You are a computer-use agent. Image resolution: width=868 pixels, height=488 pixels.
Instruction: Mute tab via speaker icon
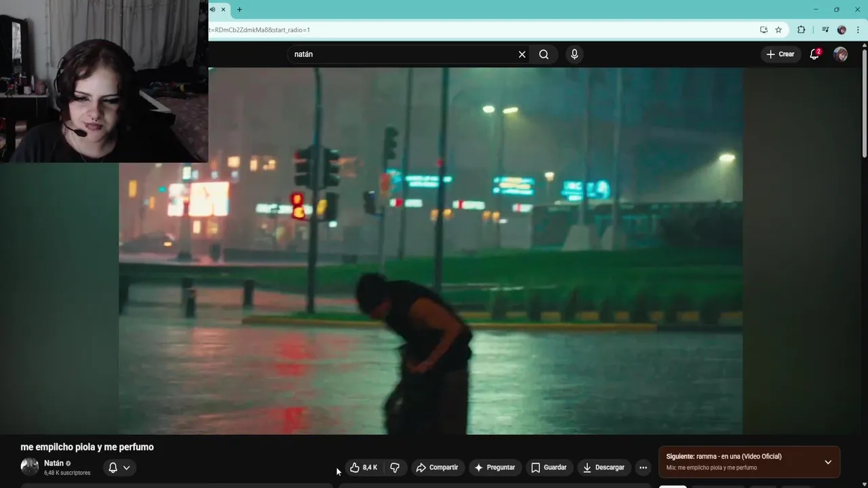click(x=212, y=9)
